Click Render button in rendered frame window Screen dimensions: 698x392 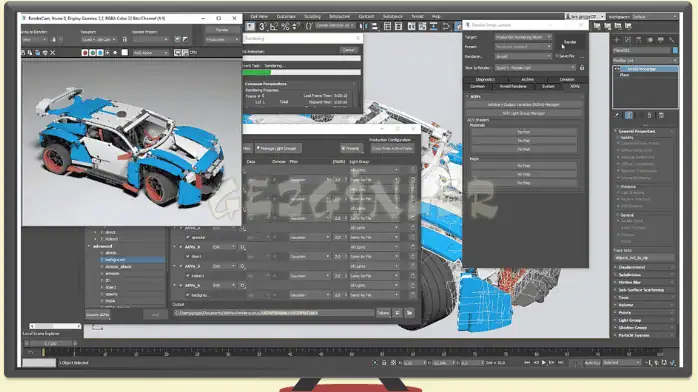(222, 30)
